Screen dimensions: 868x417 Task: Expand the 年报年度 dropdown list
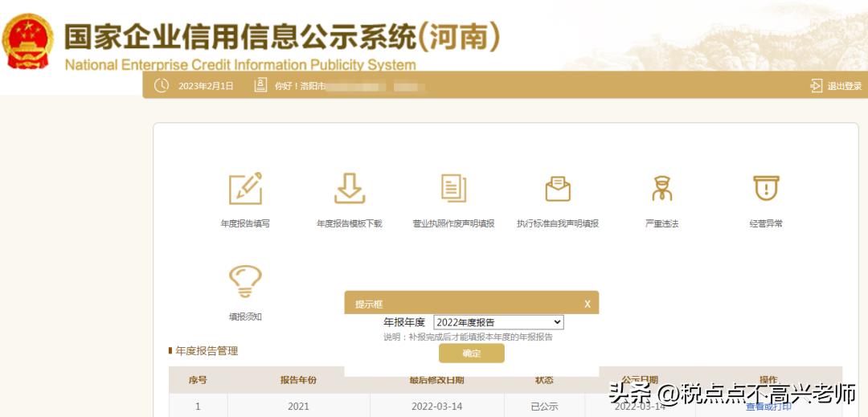click(x=498, y=322)
